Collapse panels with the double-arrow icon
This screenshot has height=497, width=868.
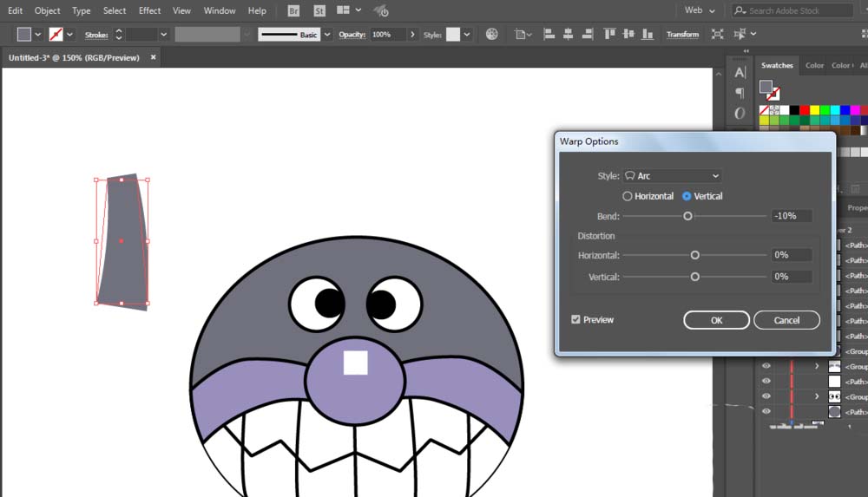click(746, 51)
